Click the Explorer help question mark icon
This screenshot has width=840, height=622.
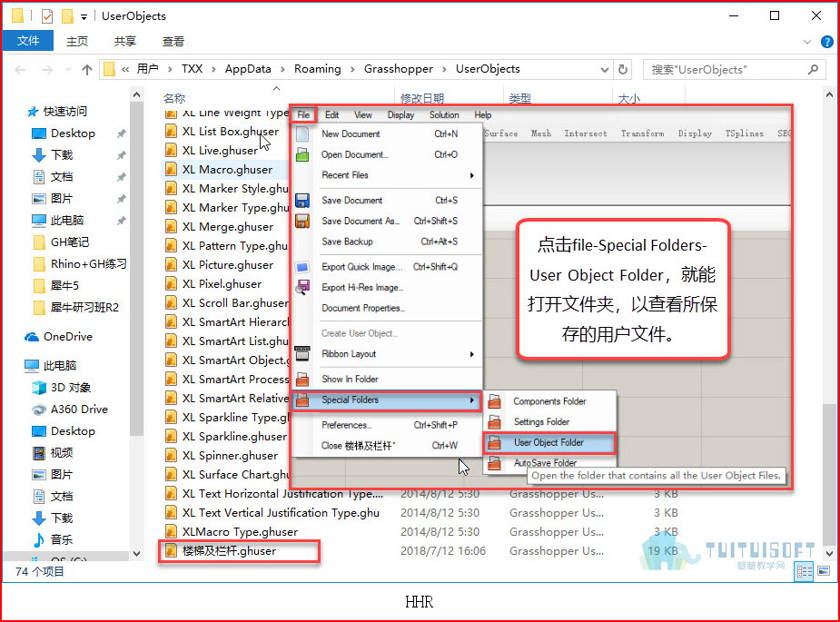[826, 42]
